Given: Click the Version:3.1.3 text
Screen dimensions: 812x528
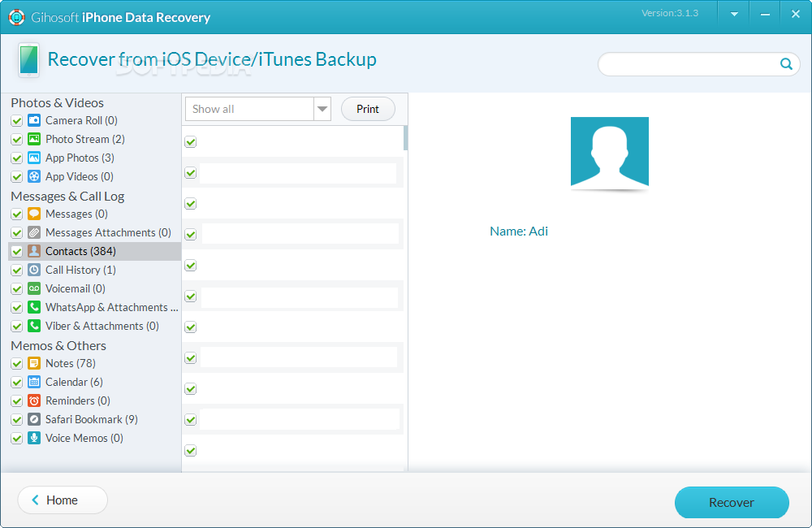Looking at the screenshot, I should (x=670, y=13).
